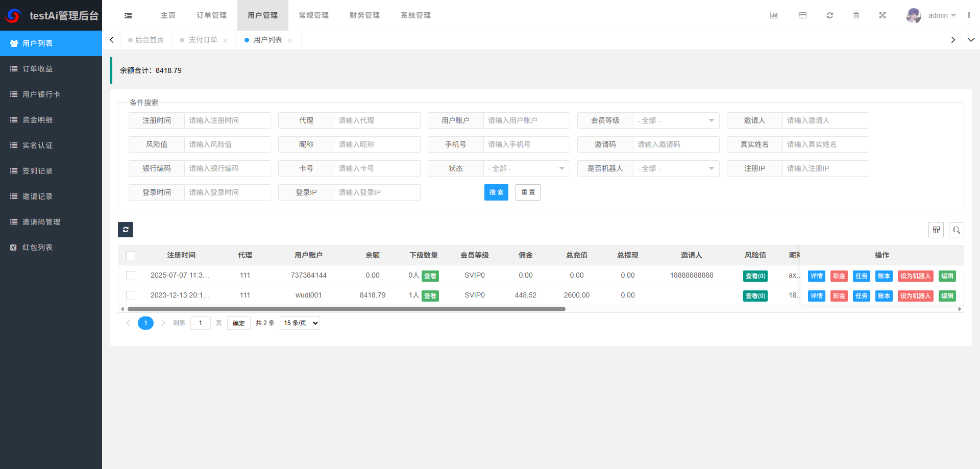
Task: Open the 会员等级 dropdown
Action: (x=676, y=120)
